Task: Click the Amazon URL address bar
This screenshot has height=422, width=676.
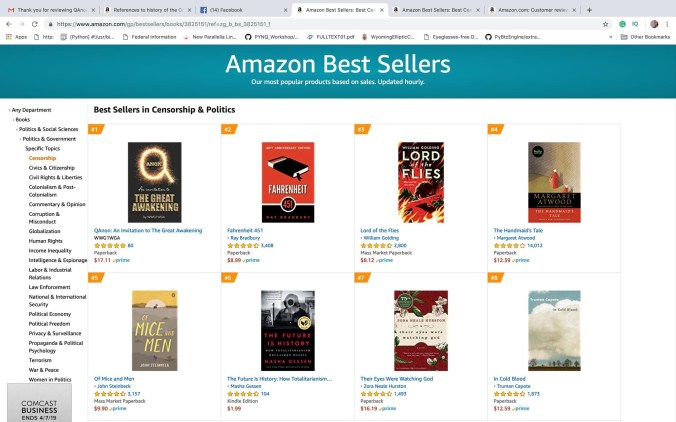Action: pos(300,22)
